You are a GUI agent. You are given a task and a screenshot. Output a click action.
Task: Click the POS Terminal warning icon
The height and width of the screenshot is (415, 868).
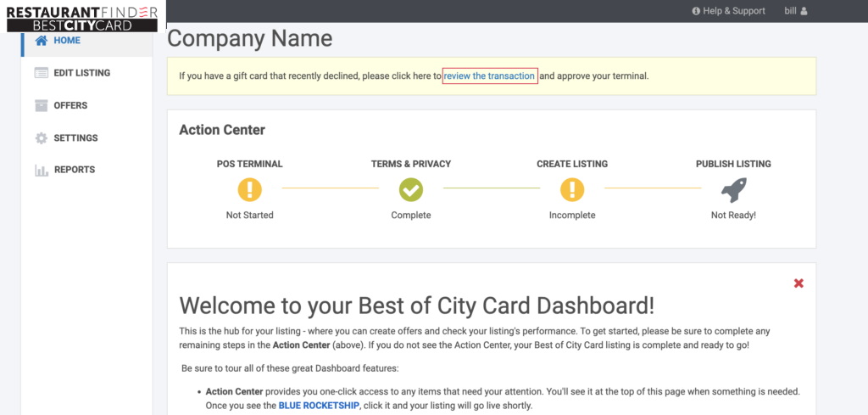coord(249,189)
